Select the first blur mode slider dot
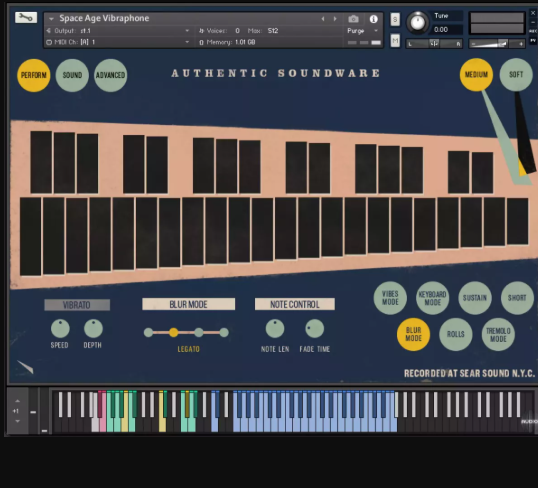The height and width of the screenshot is (488, 538). 148,332
